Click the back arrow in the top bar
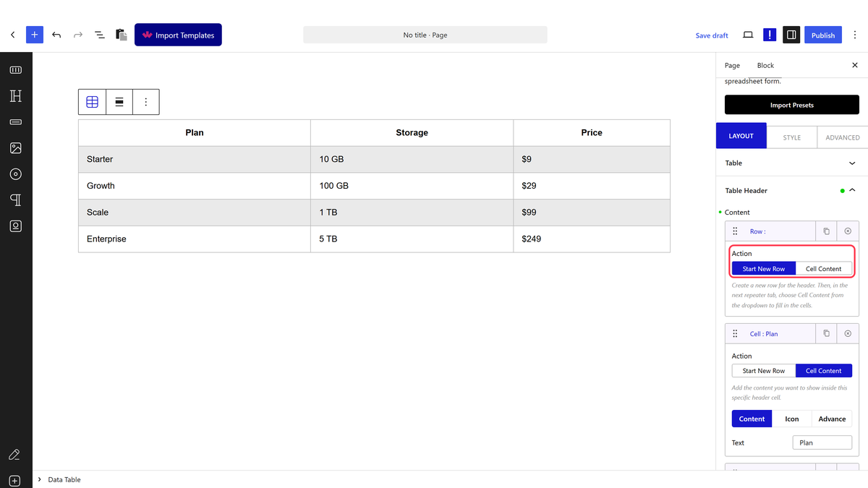This screenshot has height=488, width=868. coord(13,35)
